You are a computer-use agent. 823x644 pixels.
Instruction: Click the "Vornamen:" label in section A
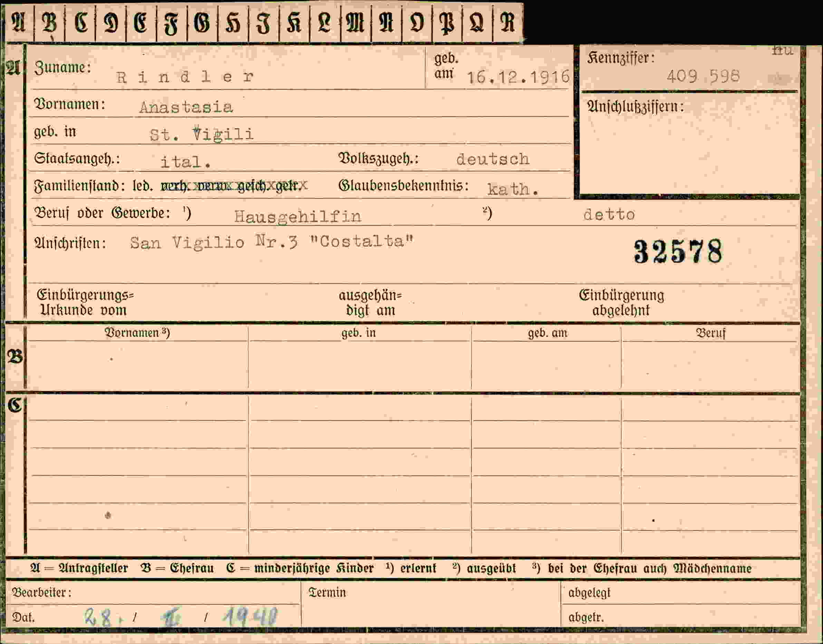click(69, 104)
